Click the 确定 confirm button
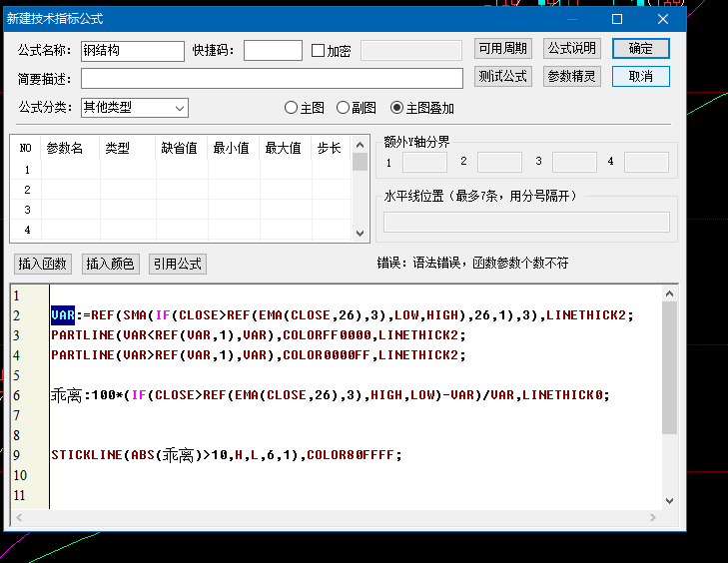The width and height of the screenshot is (728, 563). (641, 48)
